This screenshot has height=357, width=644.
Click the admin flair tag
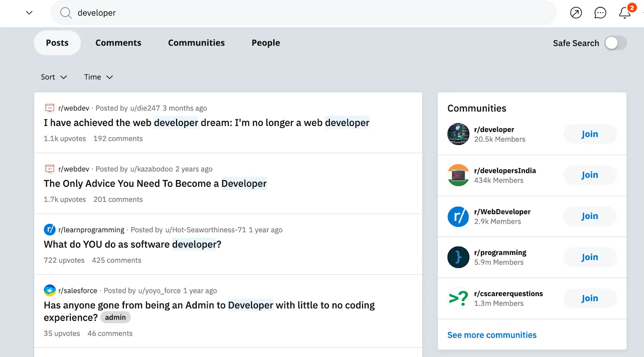click(x=115, y=318)
